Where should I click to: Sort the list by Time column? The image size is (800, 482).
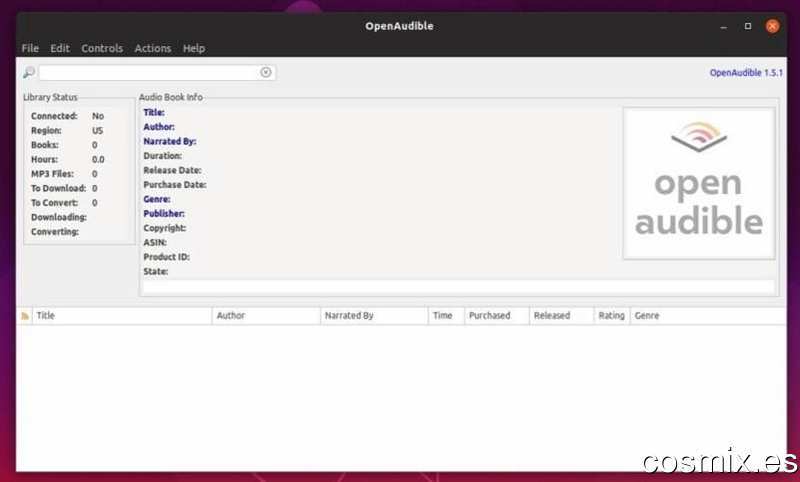446,316
